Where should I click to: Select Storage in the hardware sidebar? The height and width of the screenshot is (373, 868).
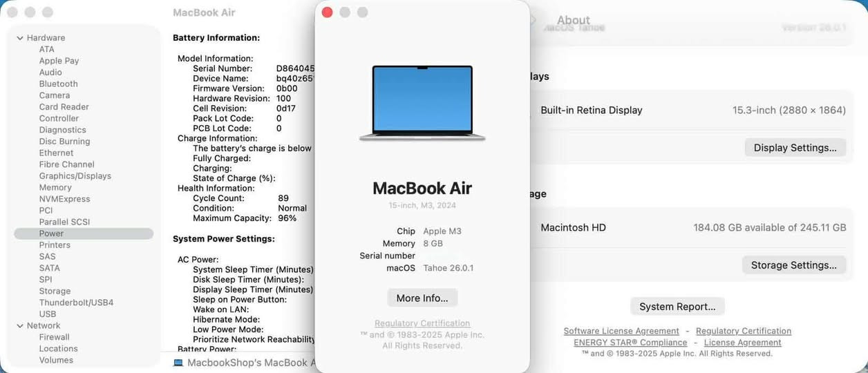(x=55, y=291)
